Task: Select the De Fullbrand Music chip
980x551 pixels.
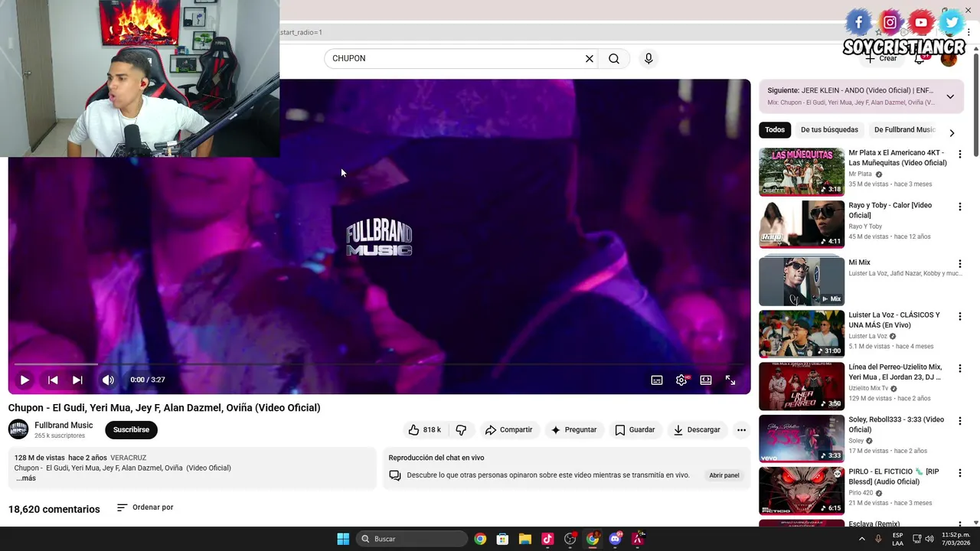Action: (904, 130)
